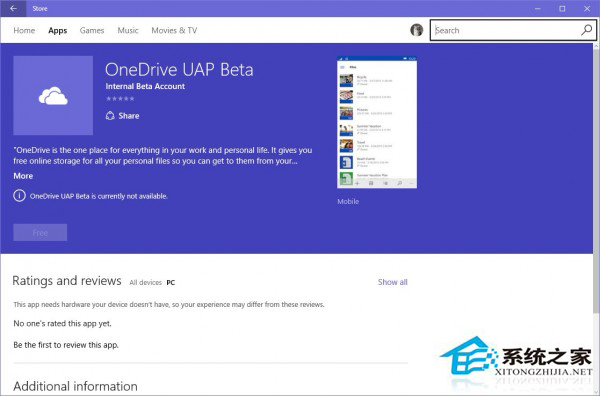Image resolution: width=600 pixels, height=396 pixels.
Task: Click the search magnifier icon
Action: (x=587, y=30)
